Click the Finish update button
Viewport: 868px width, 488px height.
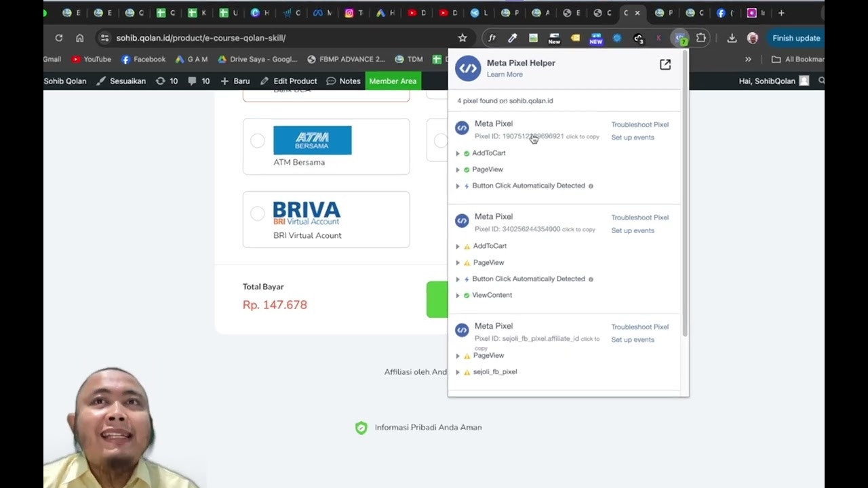pos(796,38)
